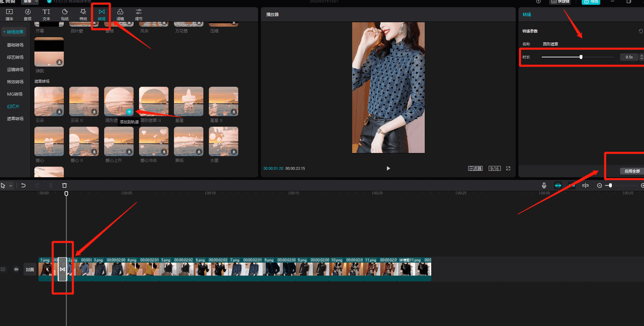Open the 示波器 scope button

pyautogui.click(x=475, y=168)
